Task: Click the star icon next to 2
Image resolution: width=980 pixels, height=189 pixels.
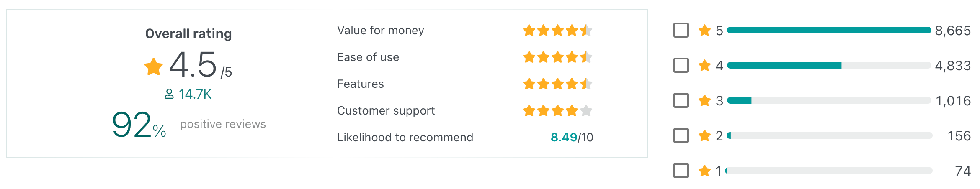Action: [705, 135]
